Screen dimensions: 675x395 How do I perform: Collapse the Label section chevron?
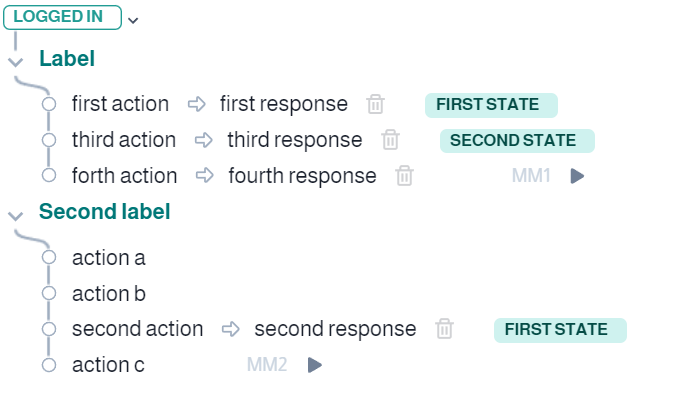(15, 62)
